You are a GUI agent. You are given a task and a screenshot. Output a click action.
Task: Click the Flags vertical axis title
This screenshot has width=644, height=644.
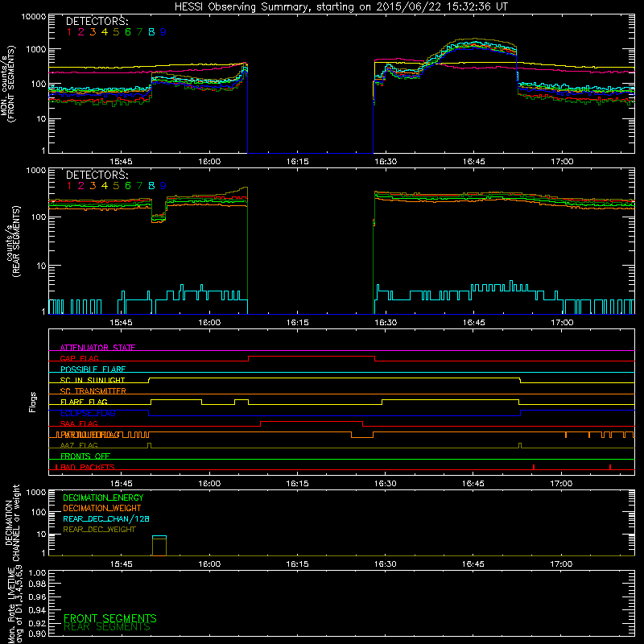[33, 402]
